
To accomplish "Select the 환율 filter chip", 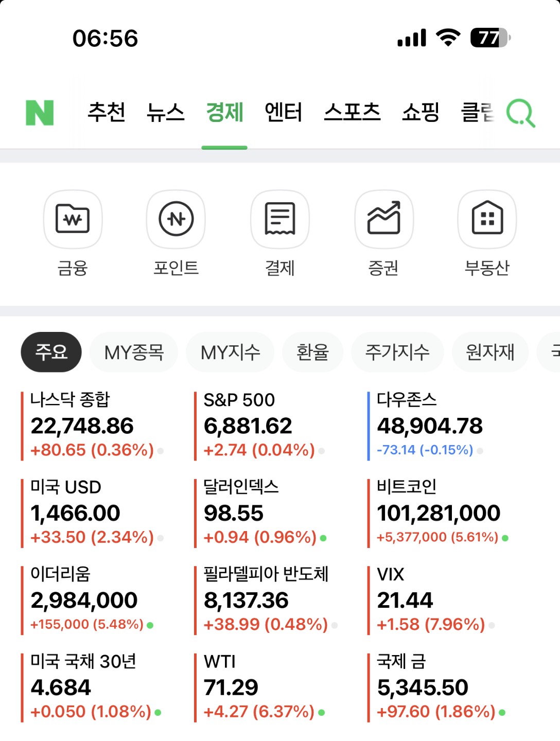I will coord(312,352).
